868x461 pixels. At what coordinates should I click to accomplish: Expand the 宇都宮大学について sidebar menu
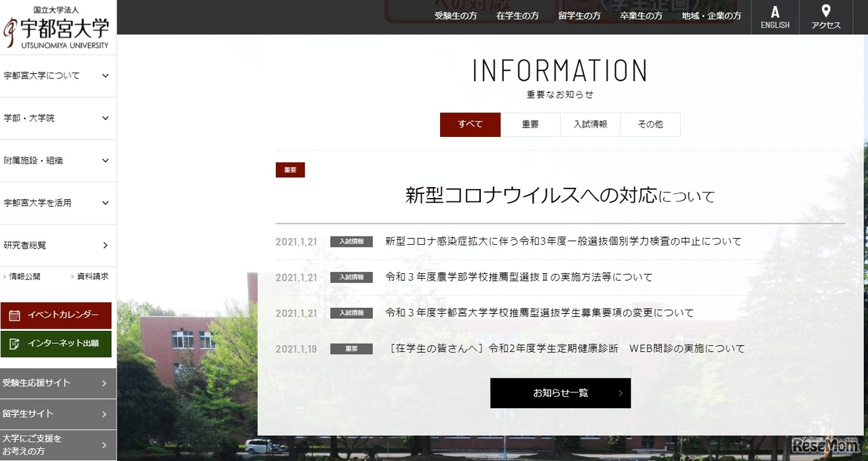[x=58, y=76]
